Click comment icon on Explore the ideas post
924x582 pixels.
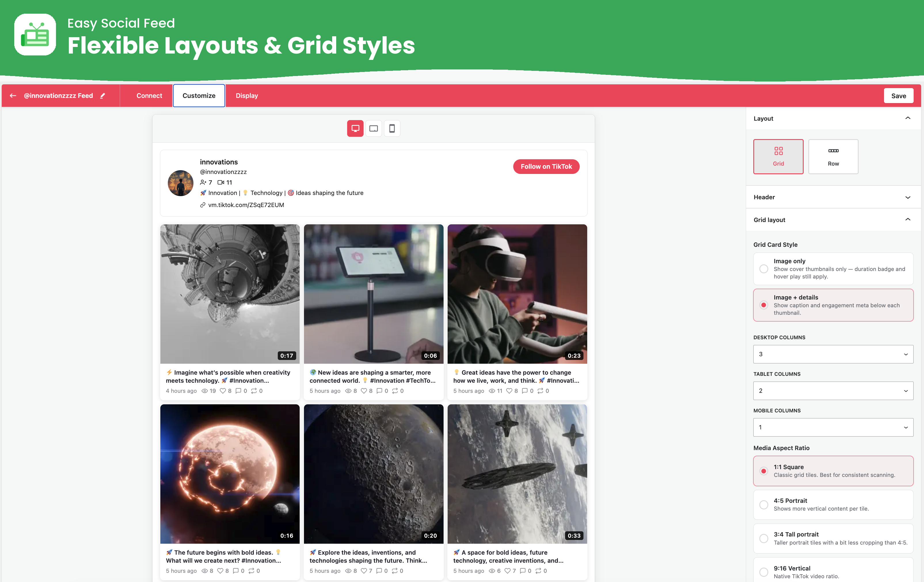379,571
